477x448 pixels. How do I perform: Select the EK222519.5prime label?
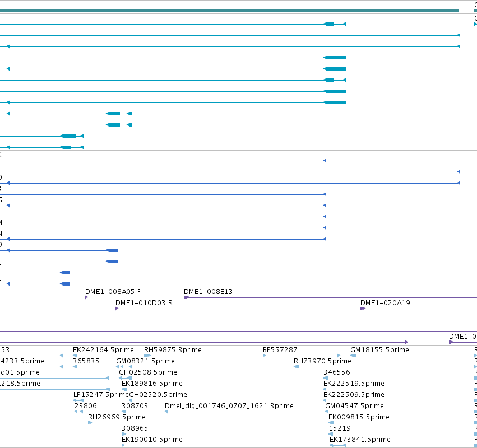(x=354, y=384)
